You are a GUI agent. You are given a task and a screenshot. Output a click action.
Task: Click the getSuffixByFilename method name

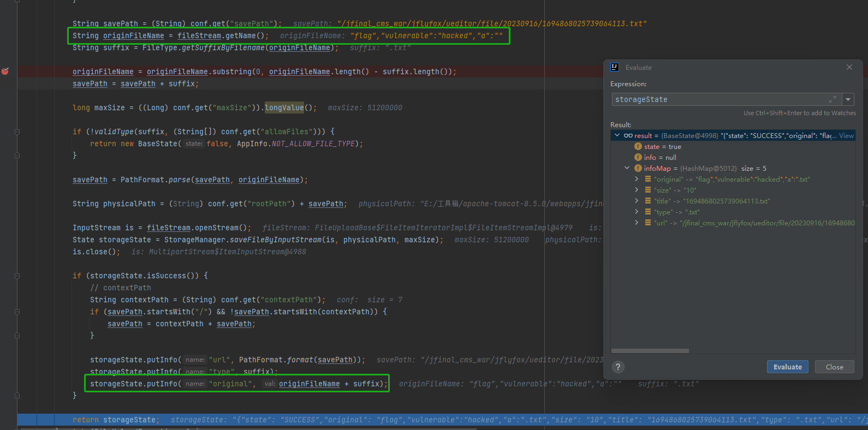point(223,47)
